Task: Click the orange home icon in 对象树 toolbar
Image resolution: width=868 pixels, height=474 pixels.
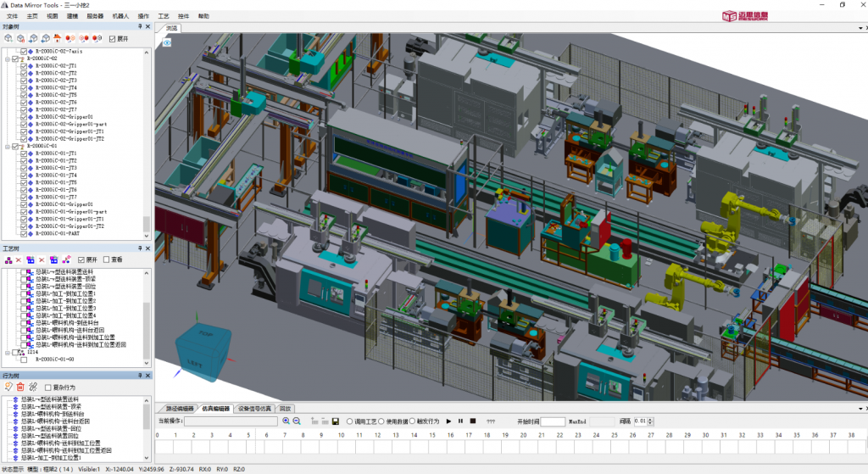Action: (57, 38)
